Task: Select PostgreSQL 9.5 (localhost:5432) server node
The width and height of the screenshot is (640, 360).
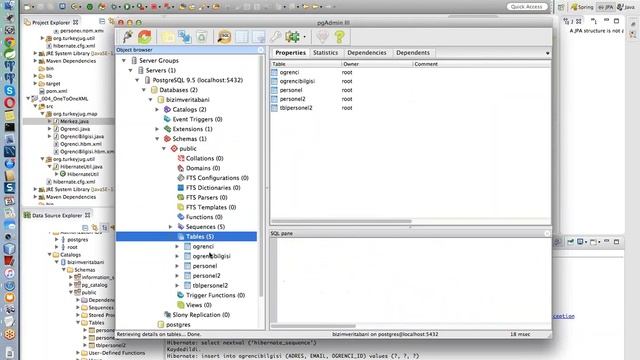Action: [x=198, y=80]
